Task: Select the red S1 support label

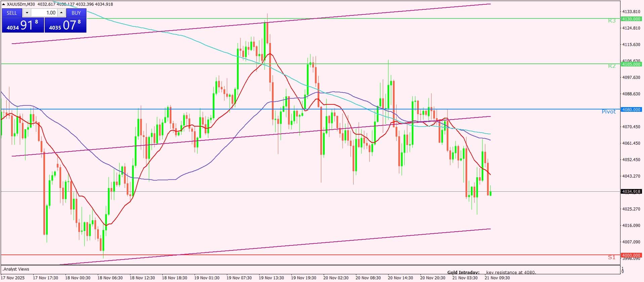Action: click(x=611, y=257)
